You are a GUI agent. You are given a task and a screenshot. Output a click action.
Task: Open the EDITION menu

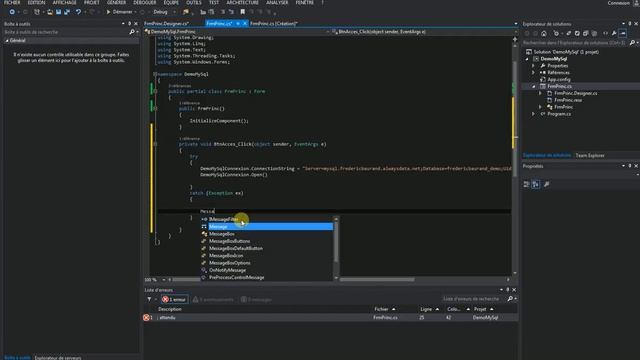[x=36, y=2]
